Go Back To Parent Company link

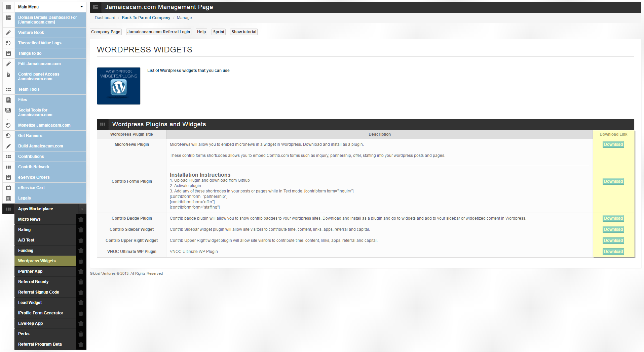(x=146, y=18)
